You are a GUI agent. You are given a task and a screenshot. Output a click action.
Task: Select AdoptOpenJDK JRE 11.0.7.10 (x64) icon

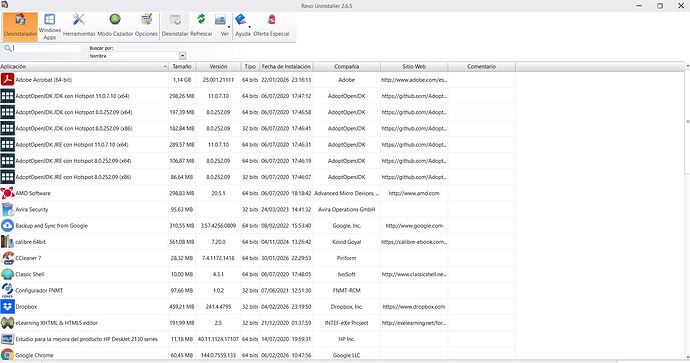point(7,144)
